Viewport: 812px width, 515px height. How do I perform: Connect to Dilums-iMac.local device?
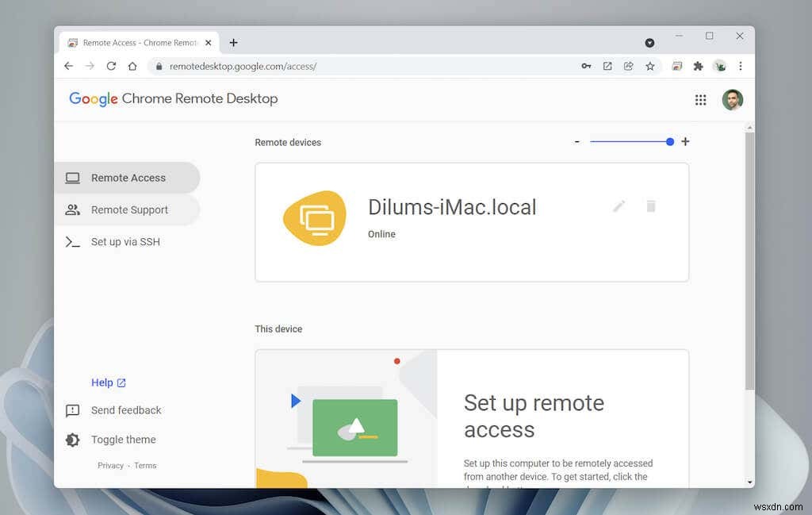(471, 222)
